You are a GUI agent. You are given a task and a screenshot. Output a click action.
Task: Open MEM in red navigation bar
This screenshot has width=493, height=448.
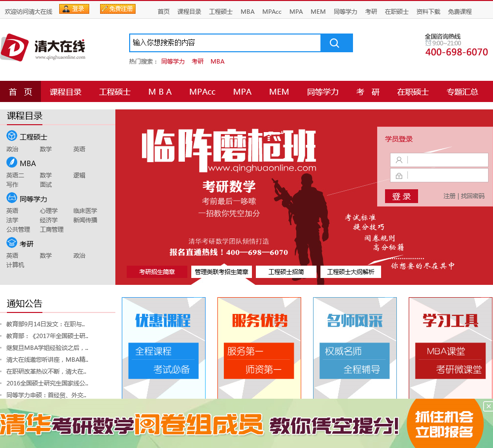point(279,92)
